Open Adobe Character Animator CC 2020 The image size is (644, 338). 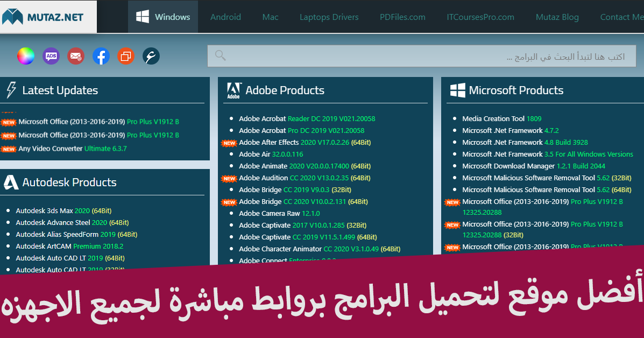(320, 249)
